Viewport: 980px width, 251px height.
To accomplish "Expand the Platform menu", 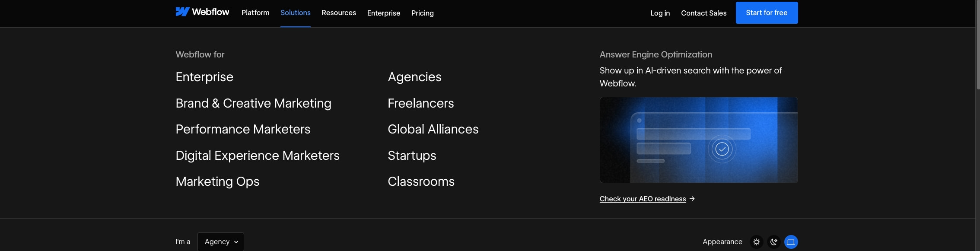I will pyautogui.click(x=255, y=13).
